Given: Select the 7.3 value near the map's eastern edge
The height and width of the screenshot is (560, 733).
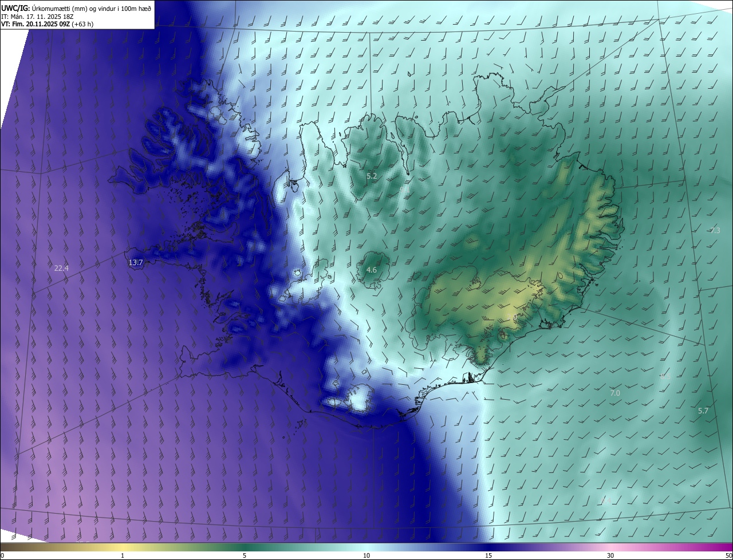Looking at the screenshot, I should pyautogui.click(x=715, y=230).
